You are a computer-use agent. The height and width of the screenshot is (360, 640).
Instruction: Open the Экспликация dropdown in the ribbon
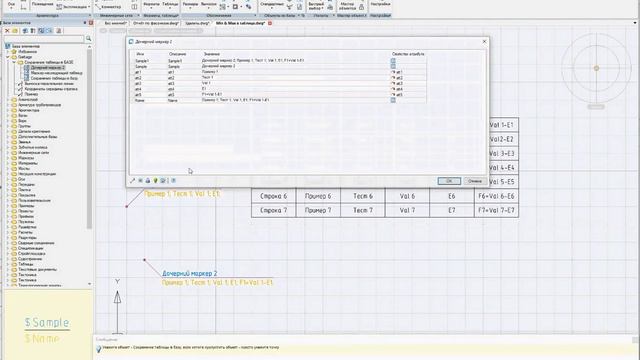point(73,7)
